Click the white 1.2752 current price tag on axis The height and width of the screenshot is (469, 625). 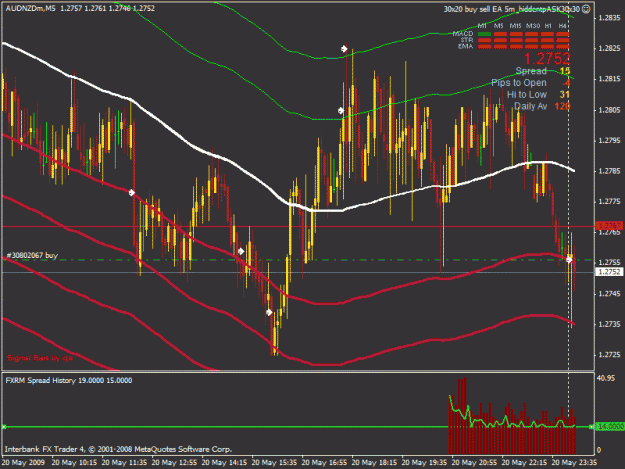609,272
